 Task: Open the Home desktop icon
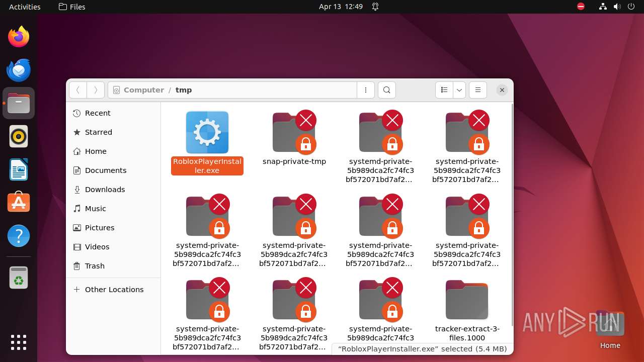point(610,329)
